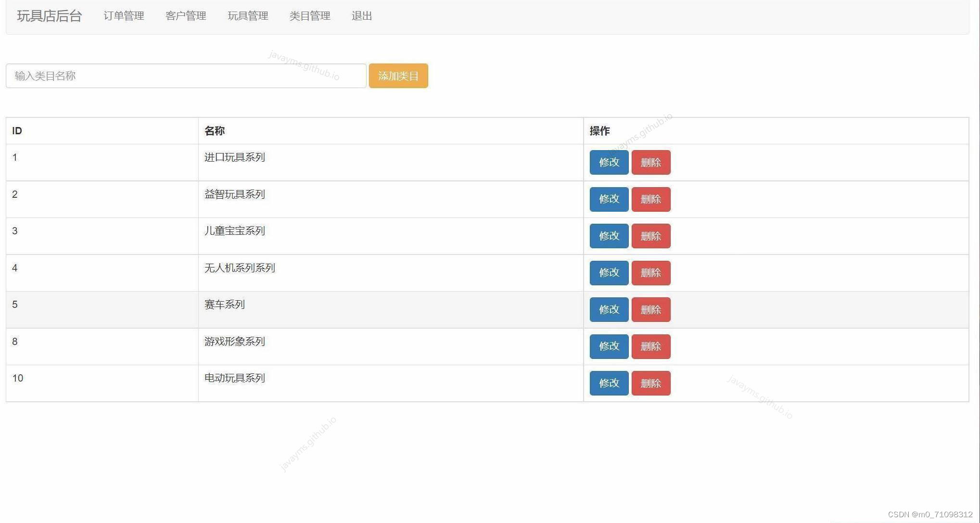The width and height of the screenshot is (980, 523).
Task: Delete the 电动玩具系列 row
Action: 650,383
